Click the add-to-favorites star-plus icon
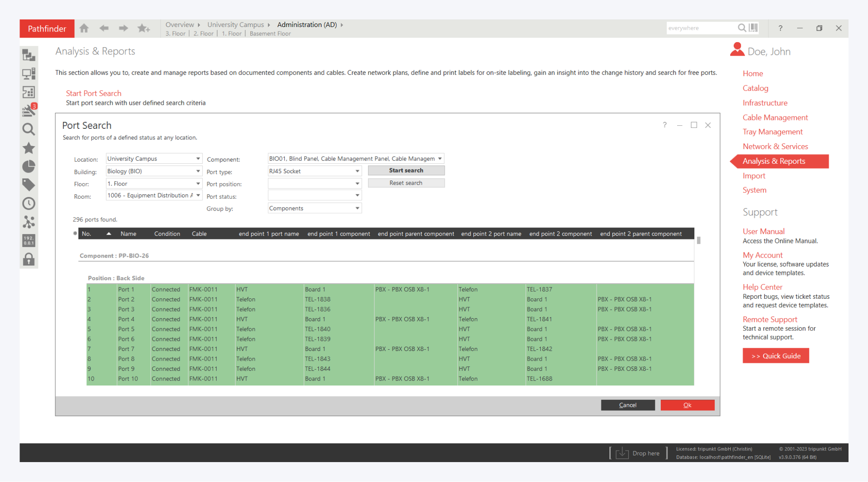Viewport: 868px width, 482px height. pos(143,28)
